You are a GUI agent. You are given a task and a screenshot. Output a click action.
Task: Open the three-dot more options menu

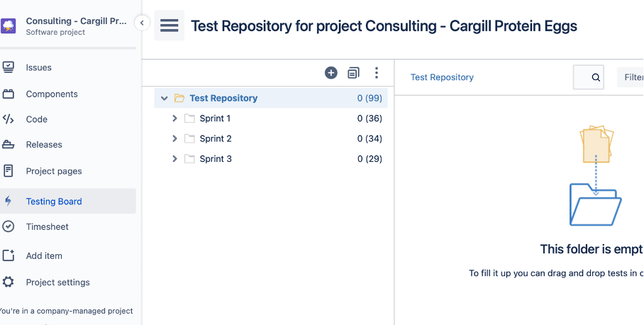[377, 72]
